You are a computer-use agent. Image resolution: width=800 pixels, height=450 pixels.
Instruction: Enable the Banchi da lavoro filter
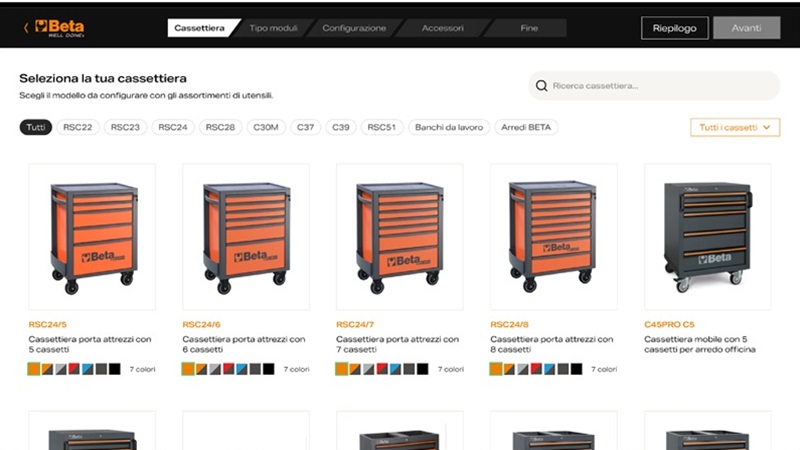[x=449, y=127]
